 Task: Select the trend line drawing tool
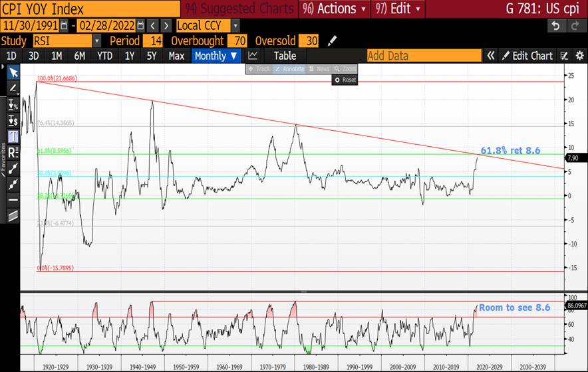13,88
